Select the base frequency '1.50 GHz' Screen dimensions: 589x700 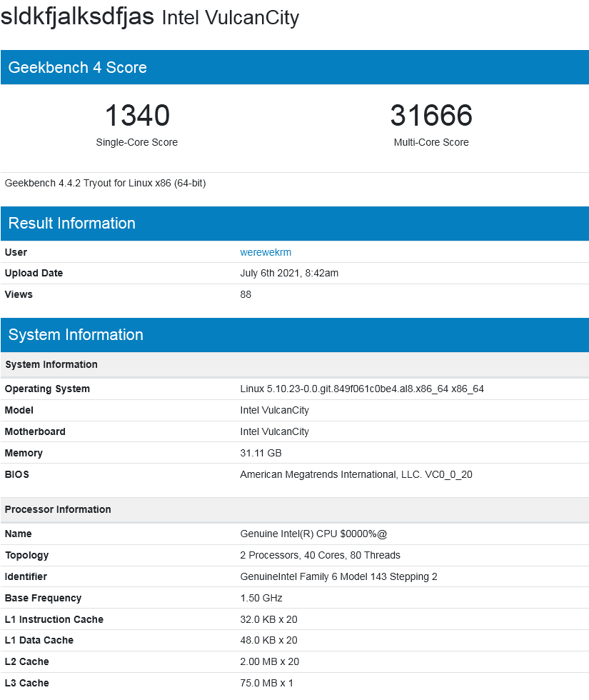(x=261, y=599)
